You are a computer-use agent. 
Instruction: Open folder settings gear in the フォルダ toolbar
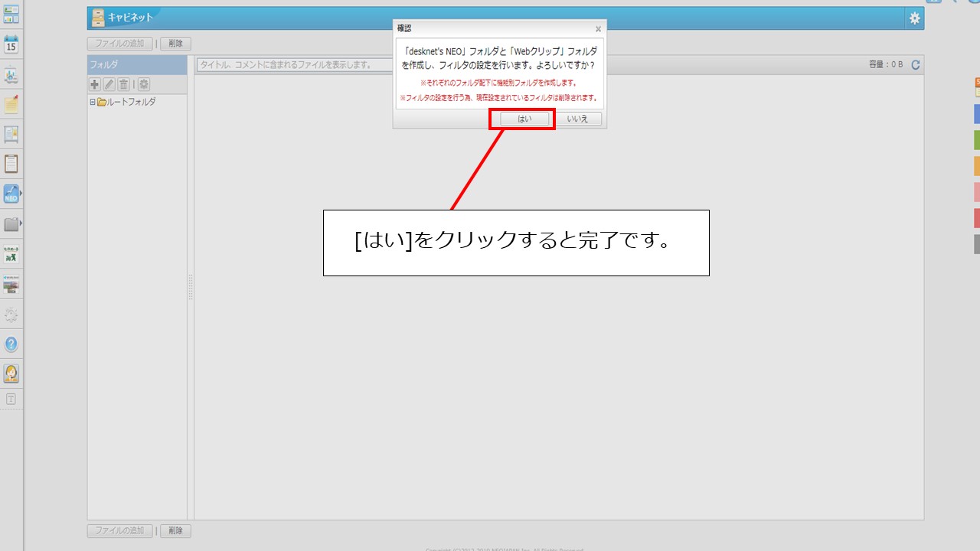tap(143, 84)
